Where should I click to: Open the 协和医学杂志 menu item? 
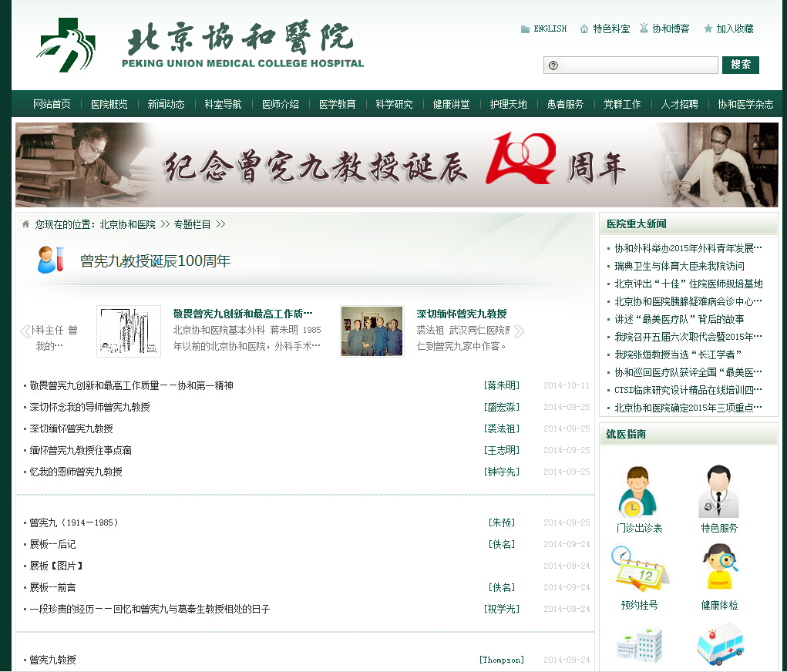745,104
